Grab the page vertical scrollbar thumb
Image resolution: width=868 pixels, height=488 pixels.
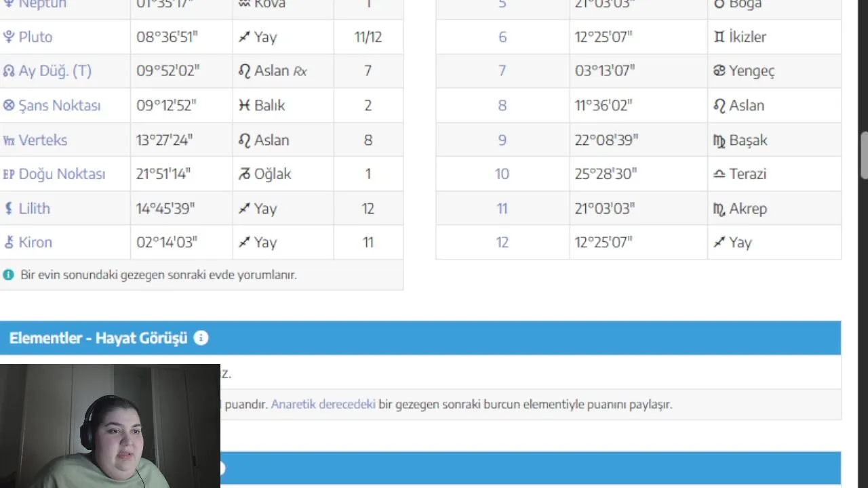[x=864, y=155]
